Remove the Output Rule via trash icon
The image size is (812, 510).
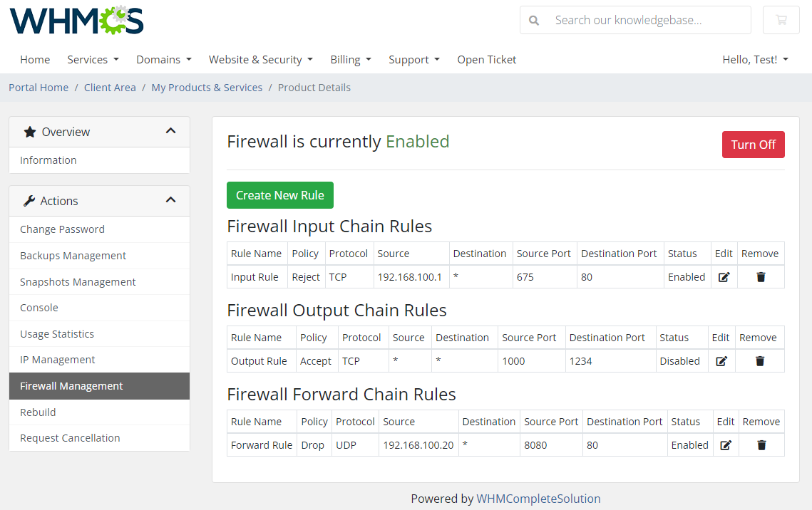click(759, 361)
